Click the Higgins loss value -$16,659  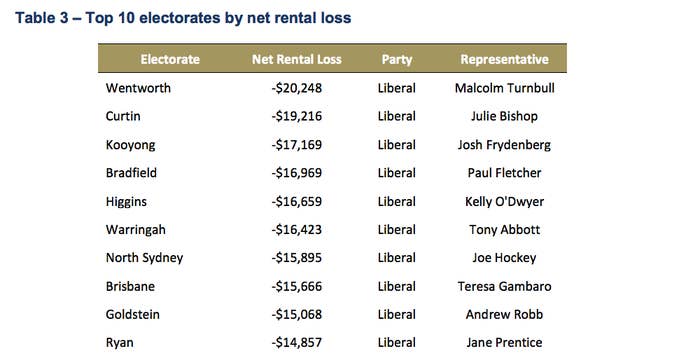[296, 201]
